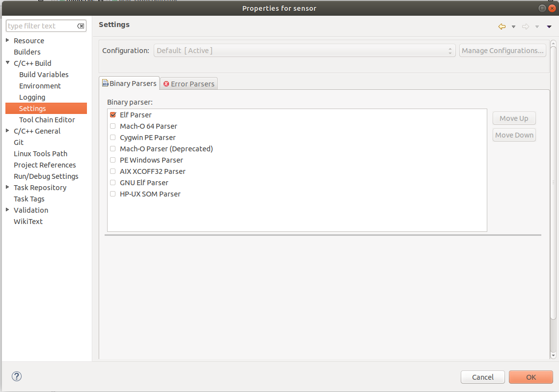Check the PE Windows Parser option

(113, 160)
